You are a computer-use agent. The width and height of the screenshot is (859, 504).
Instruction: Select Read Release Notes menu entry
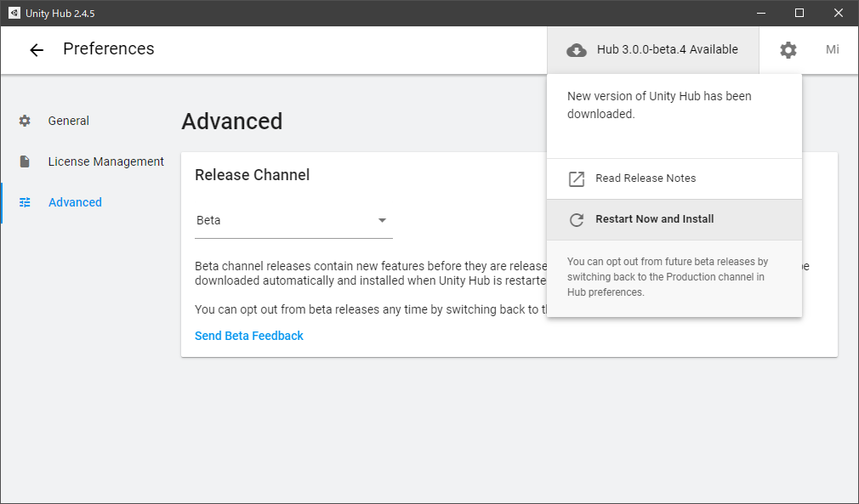674,179
